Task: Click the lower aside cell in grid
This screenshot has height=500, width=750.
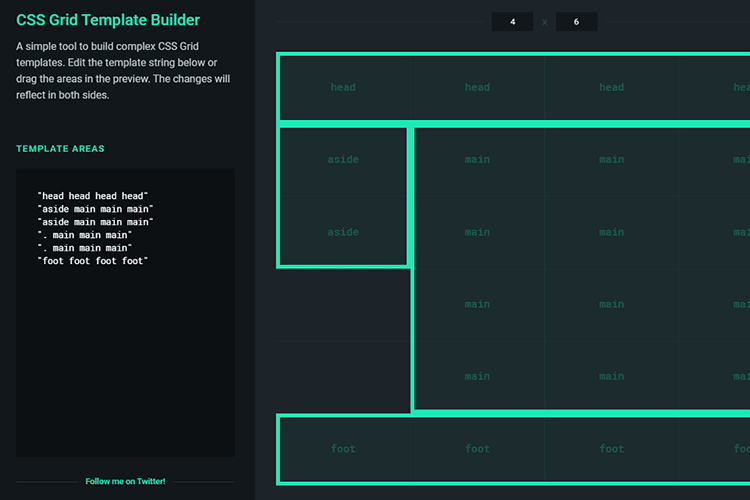Action: (x=343, y=232)
